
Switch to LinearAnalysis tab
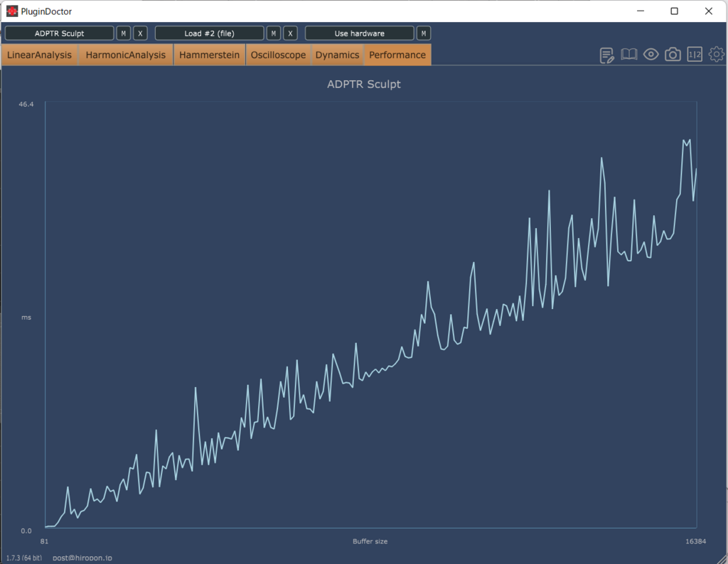(x=40, y=55)
